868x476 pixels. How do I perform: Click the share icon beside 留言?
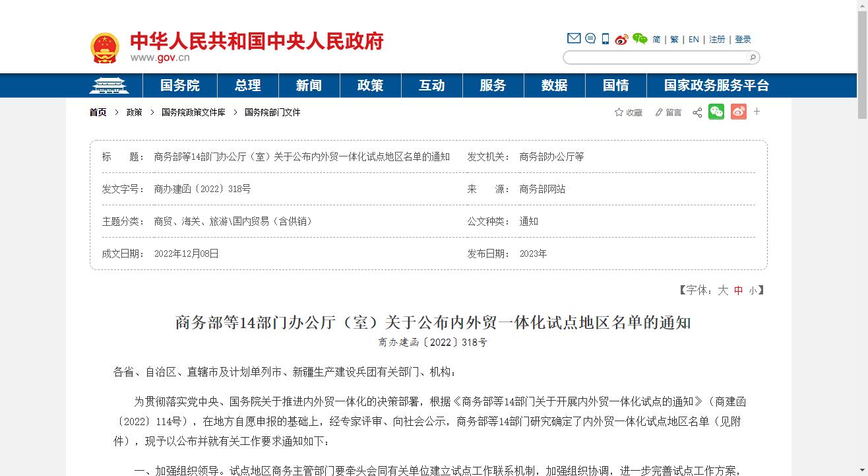click(697, 113)
